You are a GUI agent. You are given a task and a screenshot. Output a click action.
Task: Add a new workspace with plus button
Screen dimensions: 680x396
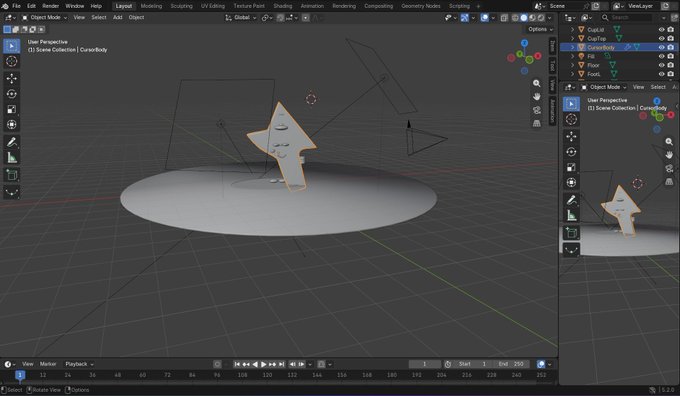coord(478,6)
